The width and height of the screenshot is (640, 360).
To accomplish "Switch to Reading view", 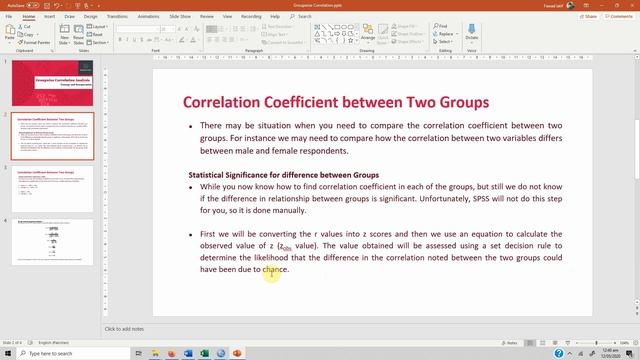I will 555,343.
